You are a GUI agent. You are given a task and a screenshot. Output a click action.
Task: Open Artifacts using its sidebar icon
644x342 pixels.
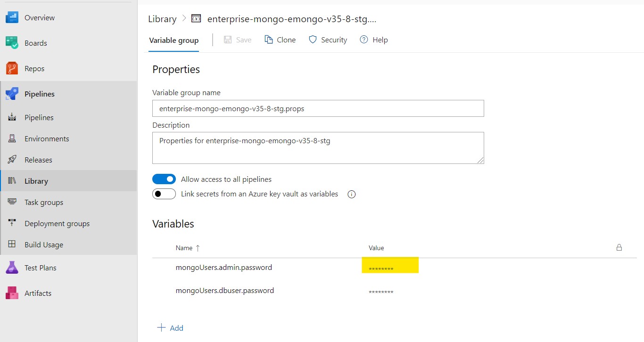[12, 293]
